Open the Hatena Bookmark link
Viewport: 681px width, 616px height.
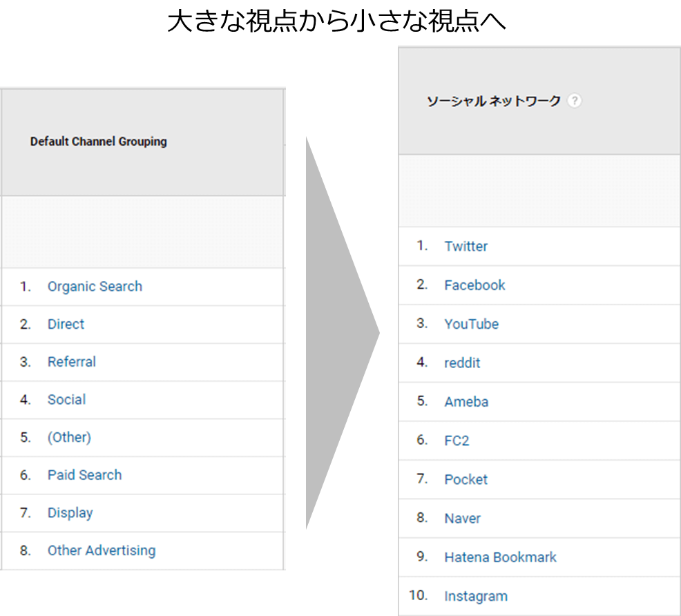(500, 557)
